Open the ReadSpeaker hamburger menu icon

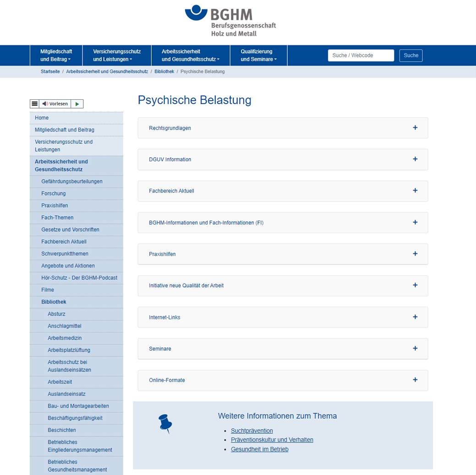point(34,104)
